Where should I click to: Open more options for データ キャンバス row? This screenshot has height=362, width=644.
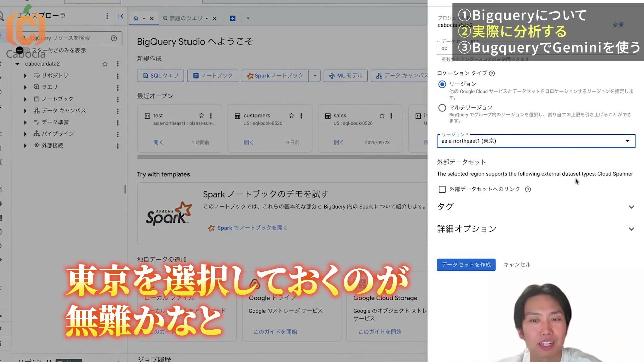118,111
